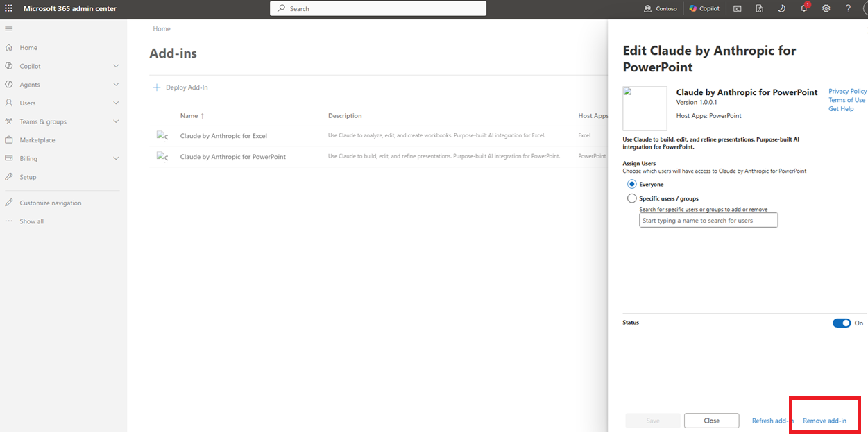Open Claude by Anthropic for Excel row
Image resolution: width=868 pixels, height=440 pixels.
click(223, 136)
